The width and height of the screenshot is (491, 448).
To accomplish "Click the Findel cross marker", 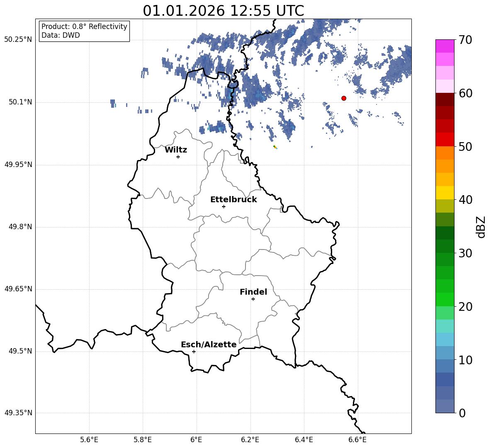I will 253,299.
